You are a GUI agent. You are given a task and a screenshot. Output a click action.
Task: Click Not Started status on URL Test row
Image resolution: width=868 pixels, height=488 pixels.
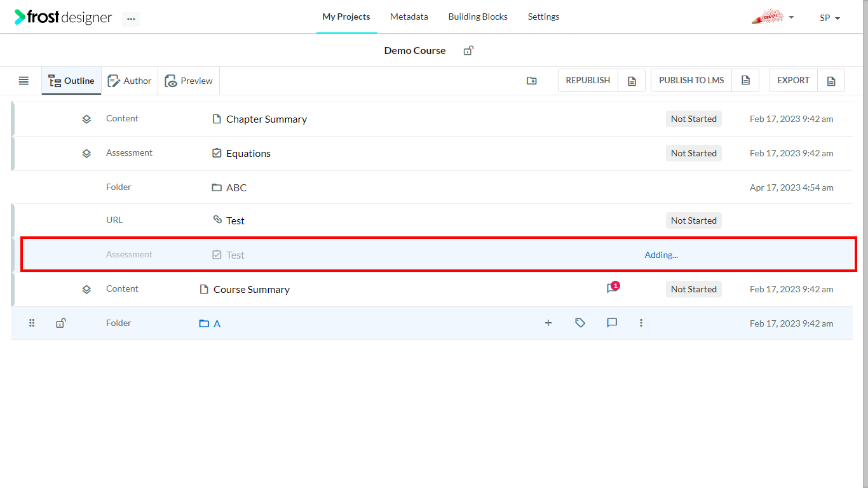pos(694,220)
